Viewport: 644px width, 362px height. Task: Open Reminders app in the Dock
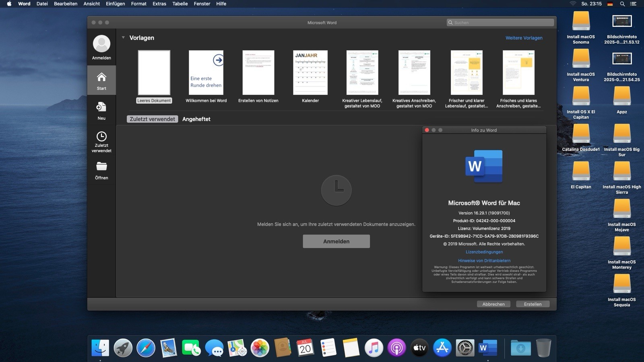tap(328, 348)
